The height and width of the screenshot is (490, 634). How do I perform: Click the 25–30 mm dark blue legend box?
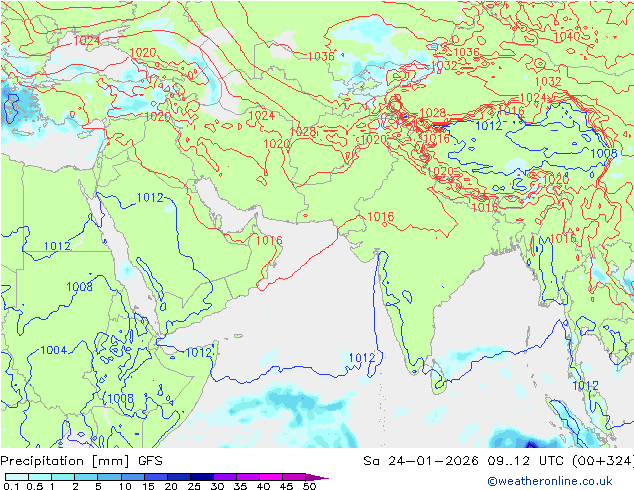click(202, 477)
